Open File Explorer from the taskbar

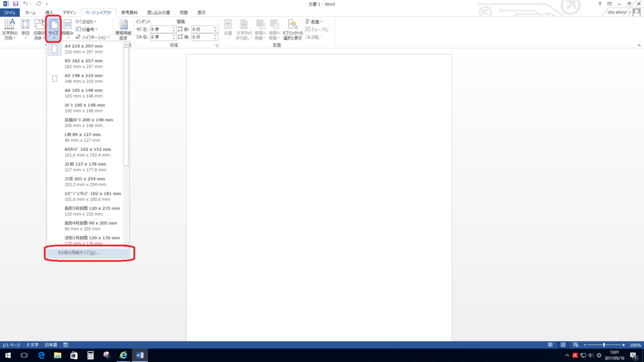point(57,356)
